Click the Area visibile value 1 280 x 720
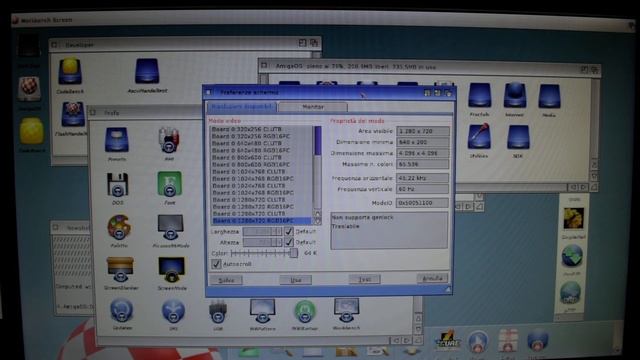This screenshot has width=640, height=360. click(x=423, y=131)
